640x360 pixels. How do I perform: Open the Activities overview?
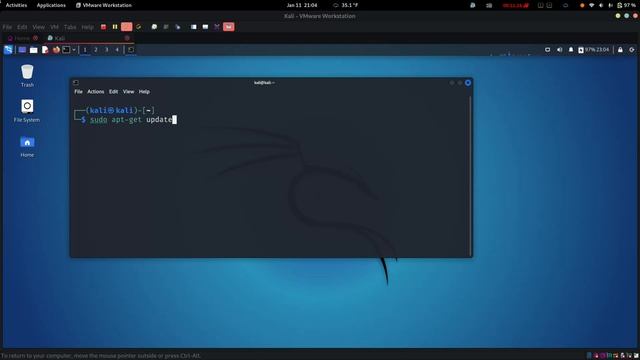pos(16,5)
